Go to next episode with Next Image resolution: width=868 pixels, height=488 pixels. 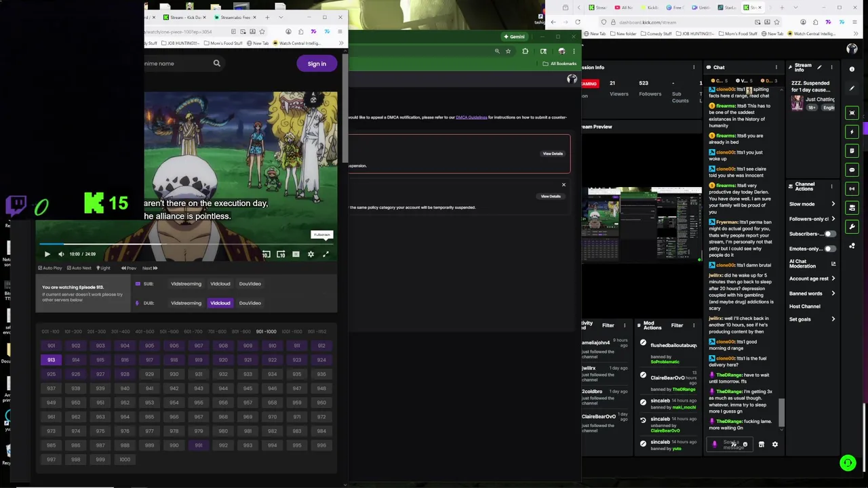pos(150,268)
